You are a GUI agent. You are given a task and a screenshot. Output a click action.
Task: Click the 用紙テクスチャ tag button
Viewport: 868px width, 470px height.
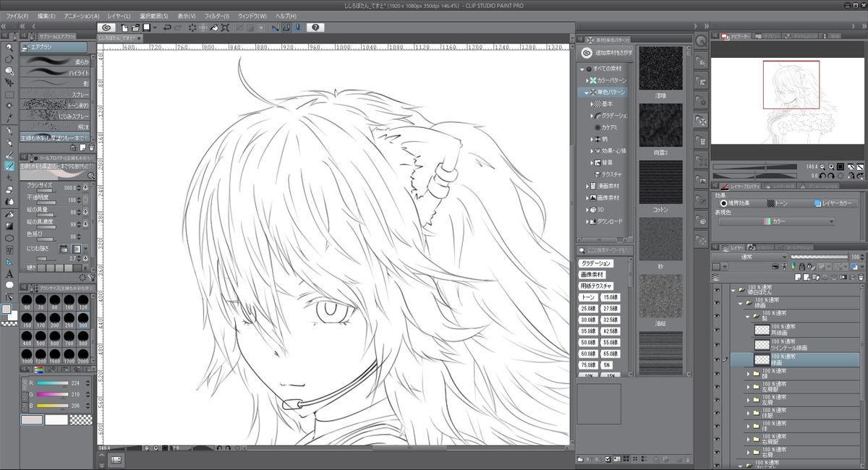point(596,286)
